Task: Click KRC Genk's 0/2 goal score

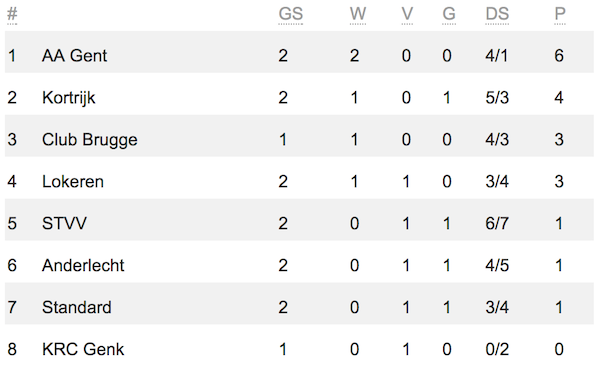Action: tap(497, 349)
